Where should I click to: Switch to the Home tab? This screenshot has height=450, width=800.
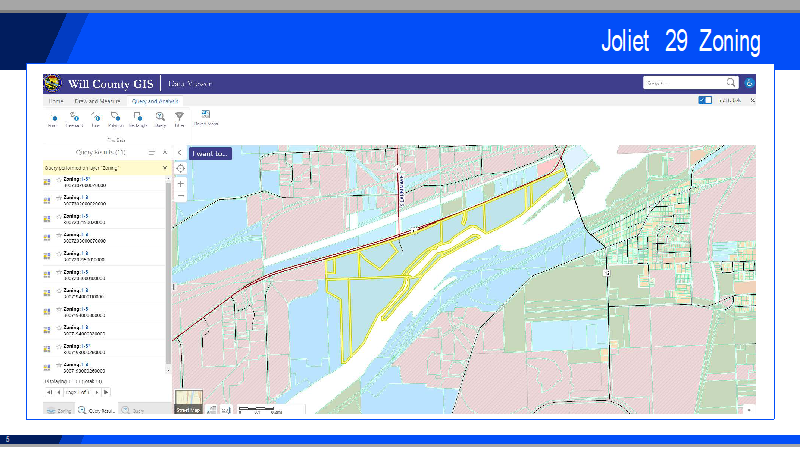(56, 100)
